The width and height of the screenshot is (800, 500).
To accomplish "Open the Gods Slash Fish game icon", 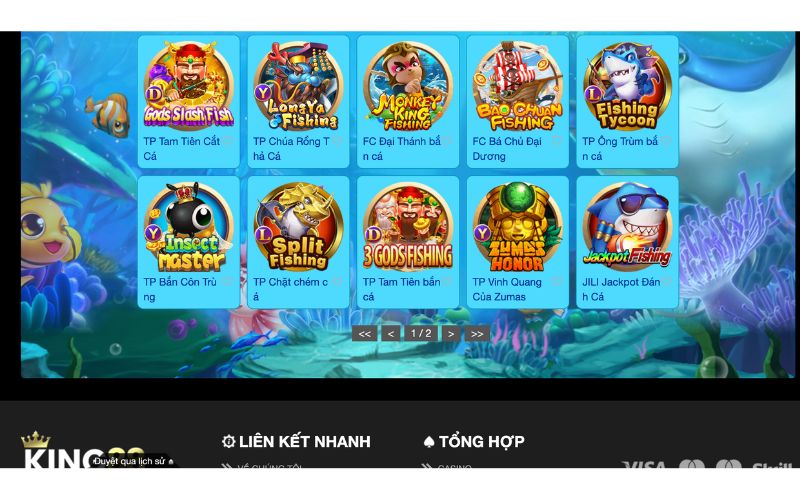I will 189,85.
